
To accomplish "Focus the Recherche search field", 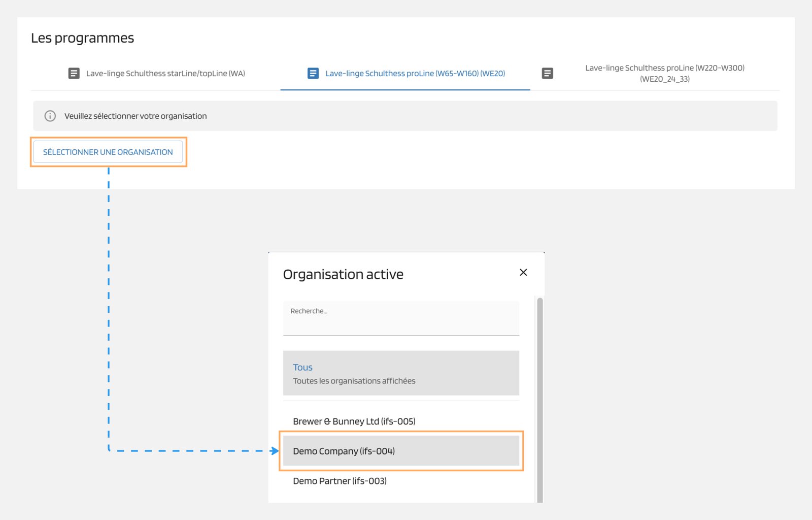I will point(401,318).
